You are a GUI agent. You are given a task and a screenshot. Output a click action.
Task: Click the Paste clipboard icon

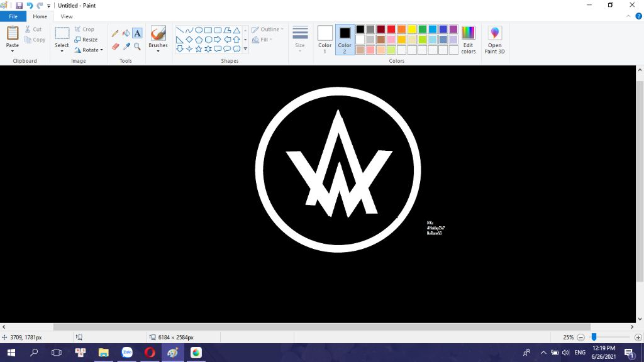[13, 33]
